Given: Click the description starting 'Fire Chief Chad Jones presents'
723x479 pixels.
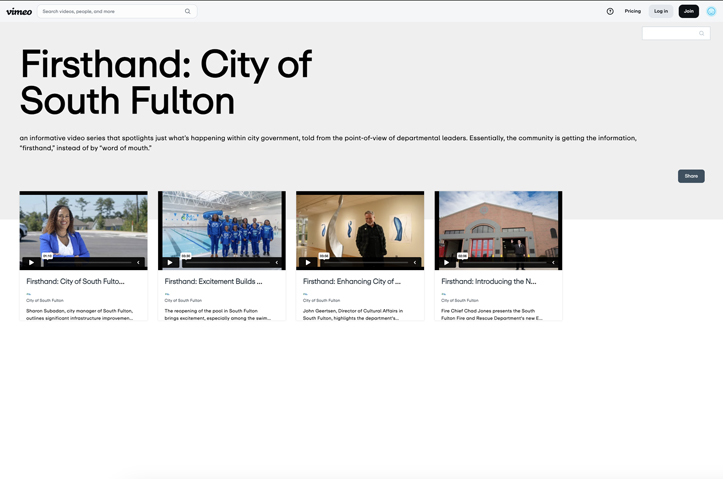Looking at the screenshot, I should click(492, 314).
